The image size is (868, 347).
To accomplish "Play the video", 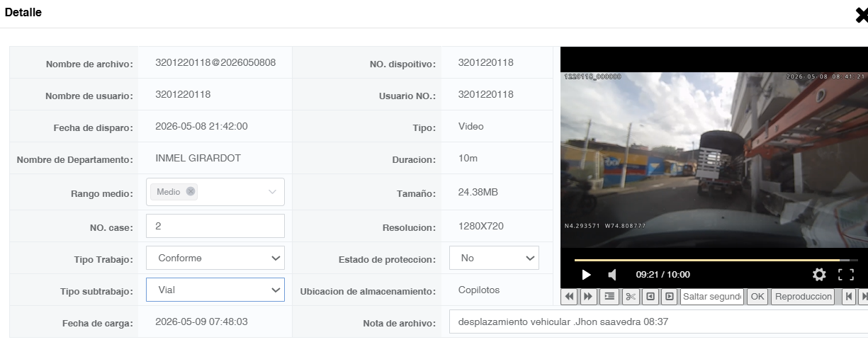I will click(586, 275).
